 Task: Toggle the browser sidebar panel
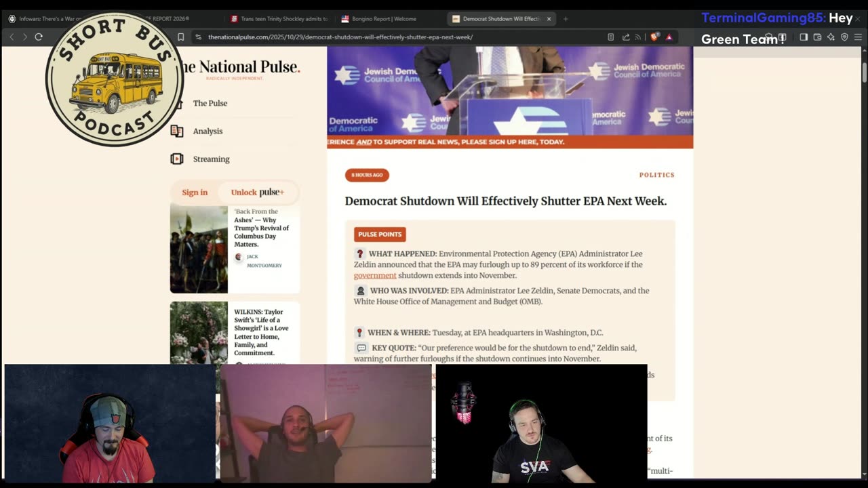(804, 37)
